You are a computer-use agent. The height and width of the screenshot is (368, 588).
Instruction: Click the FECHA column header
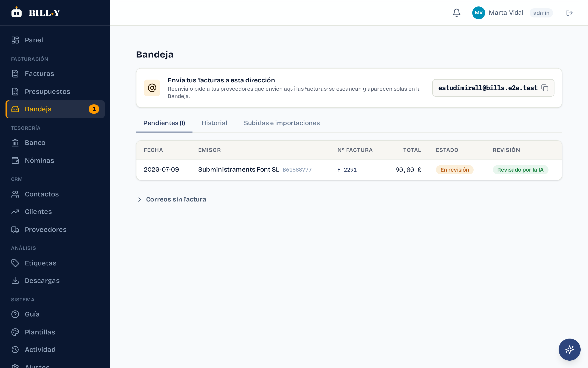153,150
